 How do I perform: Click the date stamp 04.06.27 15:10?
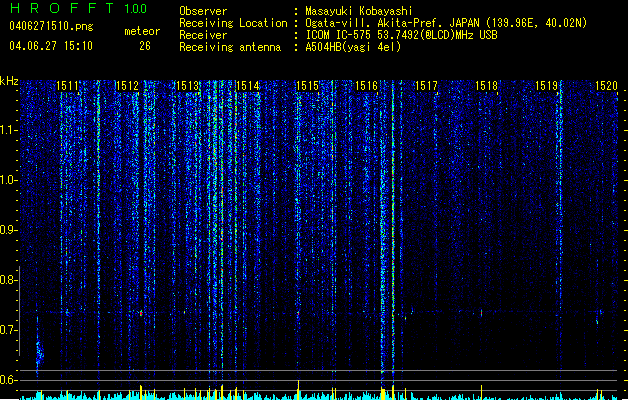51,46
